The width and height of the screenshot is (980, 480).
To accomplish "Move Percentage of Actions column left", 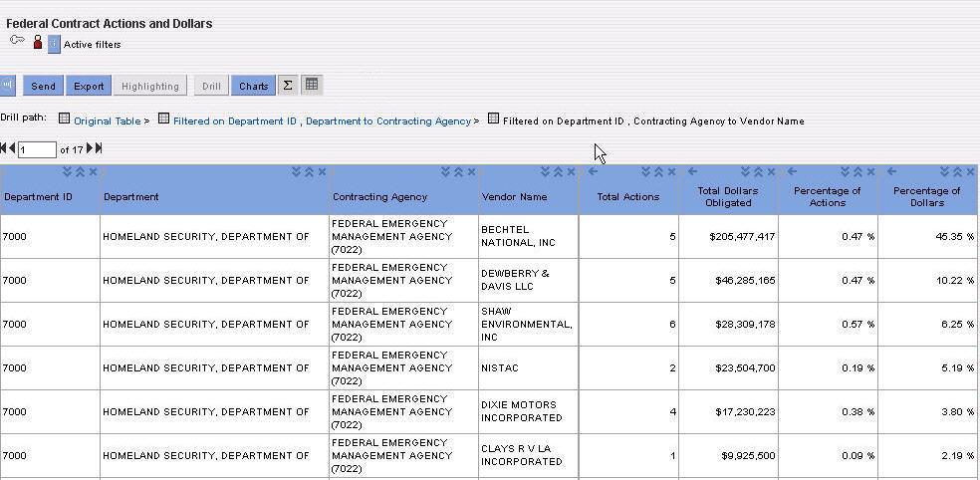I will (792, 171).
